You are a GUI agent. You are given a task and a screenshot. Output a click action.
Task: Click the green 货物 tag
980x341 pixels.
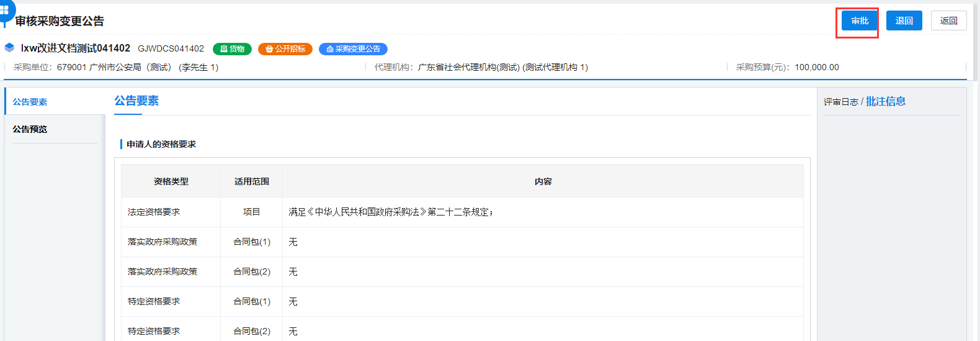232,49
